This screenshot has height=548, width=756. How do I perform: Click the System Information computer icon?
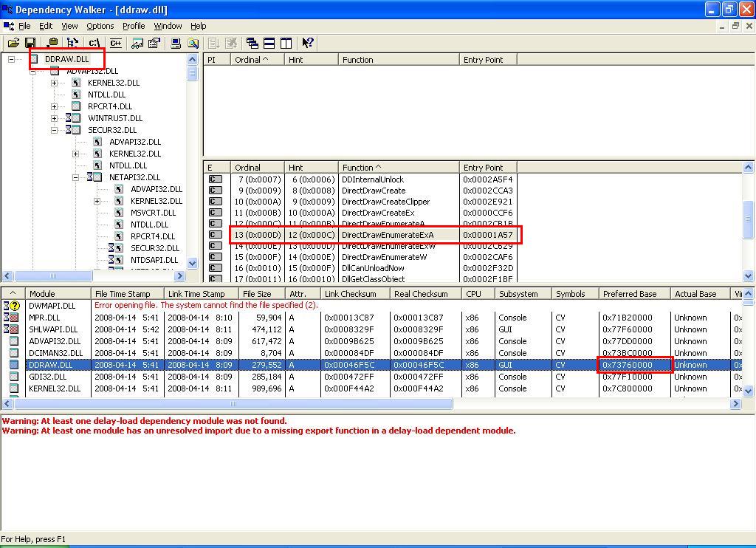tap(176, 43)
